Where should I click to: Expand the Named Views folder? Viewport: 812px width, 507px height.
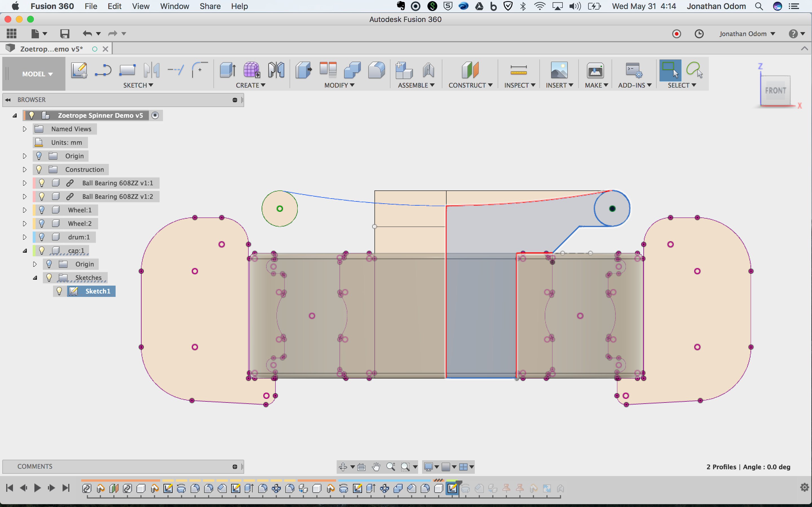(x=25, y=129)
